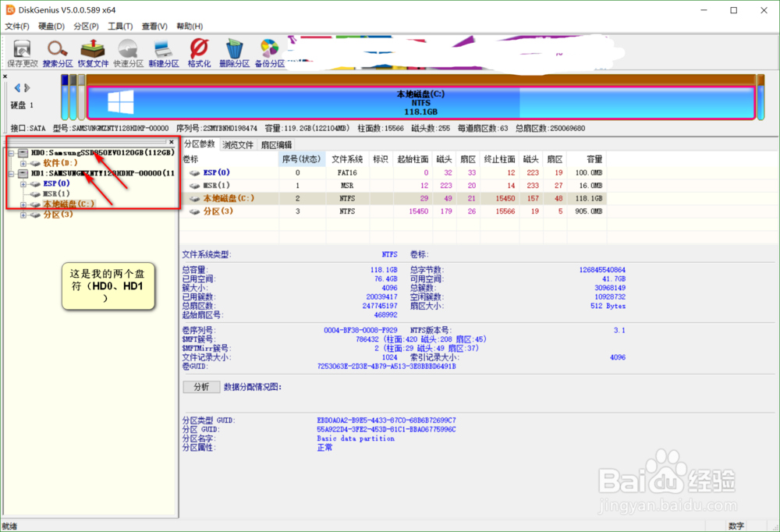Switch to the 浏览文件 tab
The width and height of the screenshot is (780, 532).
click(x=238, y=145)
